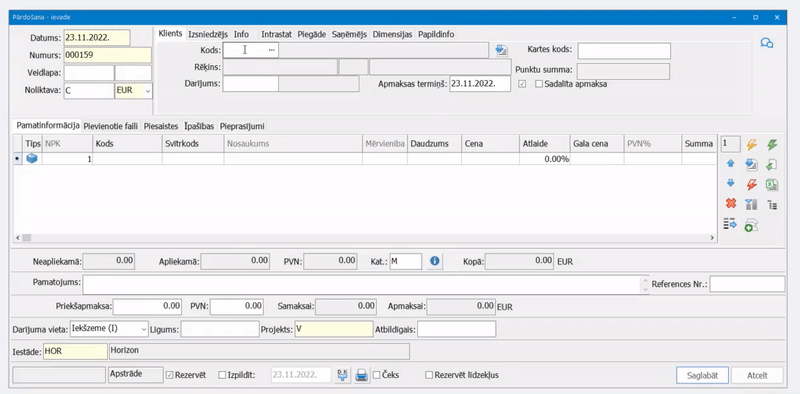
Task: Click the green lightning bolt icon
Action: 772,145
